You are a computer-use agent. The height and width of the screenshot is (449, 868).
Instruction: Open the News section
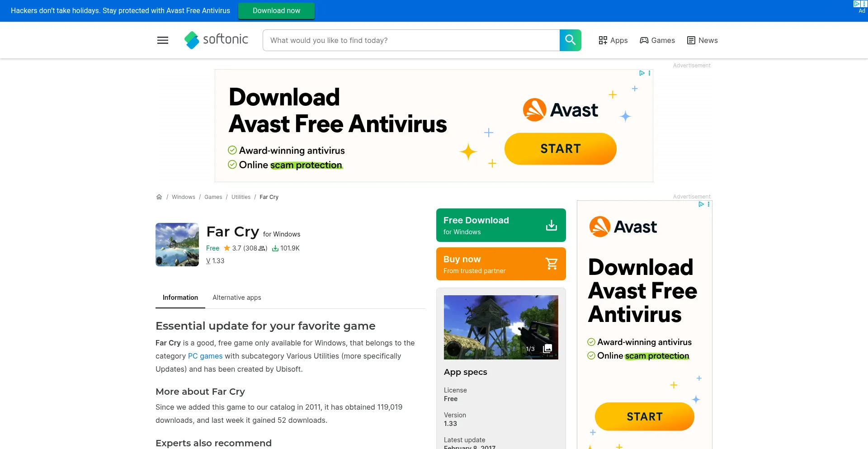(x=703, y=40)
